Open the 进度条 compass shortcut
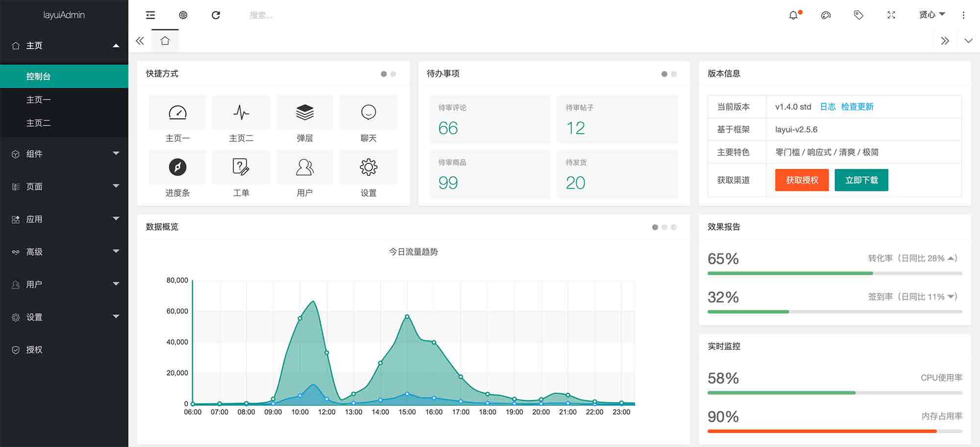This screenshot has width=980, height=447. 177,167
